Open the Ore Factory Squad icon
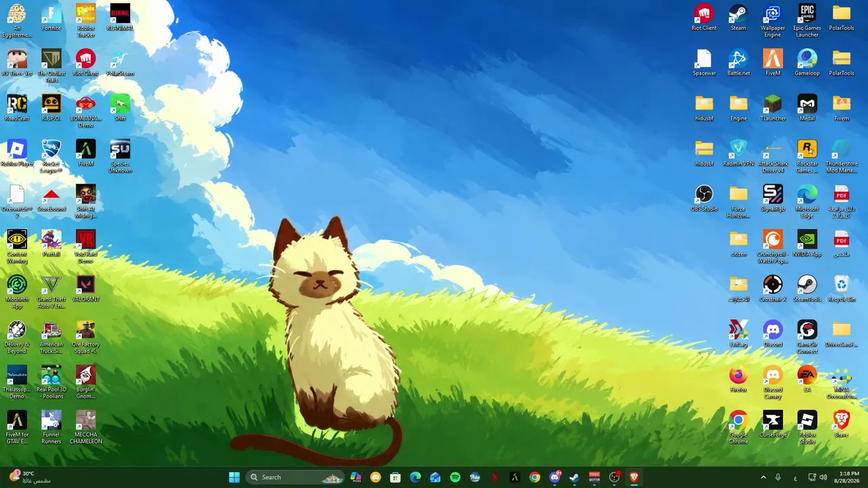Screen dimensions: 868x488 click(85, 338)
